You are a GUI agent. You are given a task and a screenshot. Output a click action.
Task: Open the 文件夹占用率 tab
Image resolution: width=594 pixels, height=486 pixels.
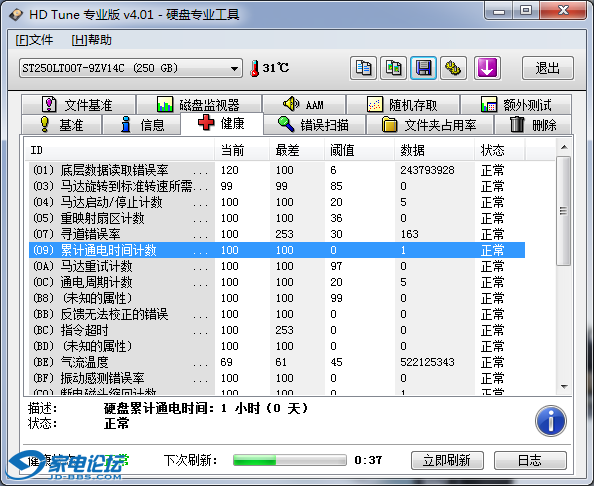(x=430, y=125)
